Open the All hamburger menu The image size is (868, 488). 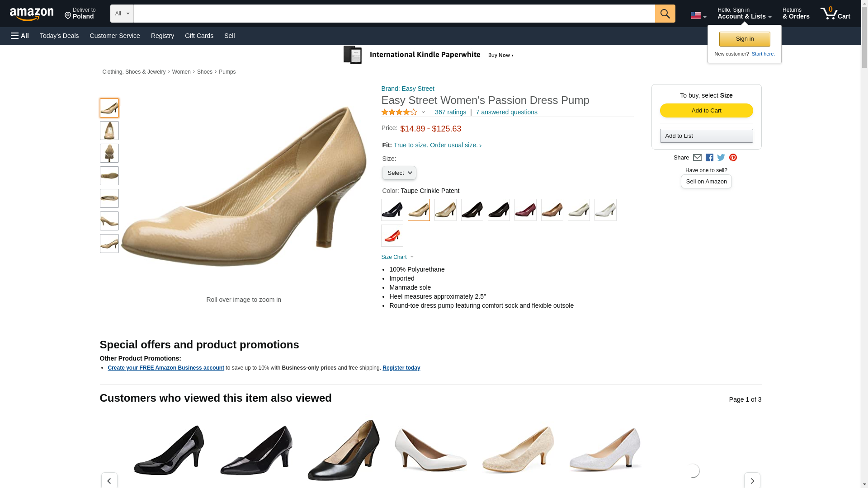coord(20,36)
